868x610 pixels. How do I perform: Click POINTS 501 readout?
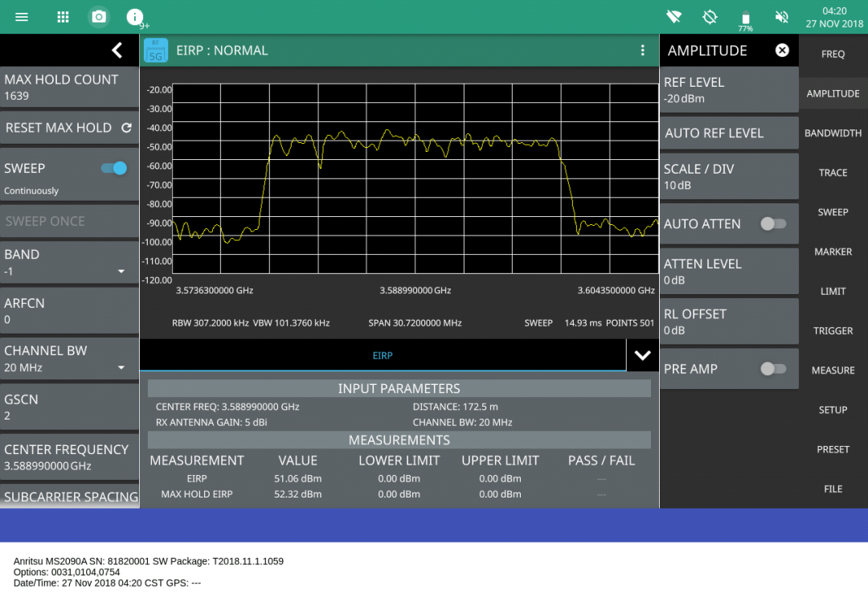[630, 323]
